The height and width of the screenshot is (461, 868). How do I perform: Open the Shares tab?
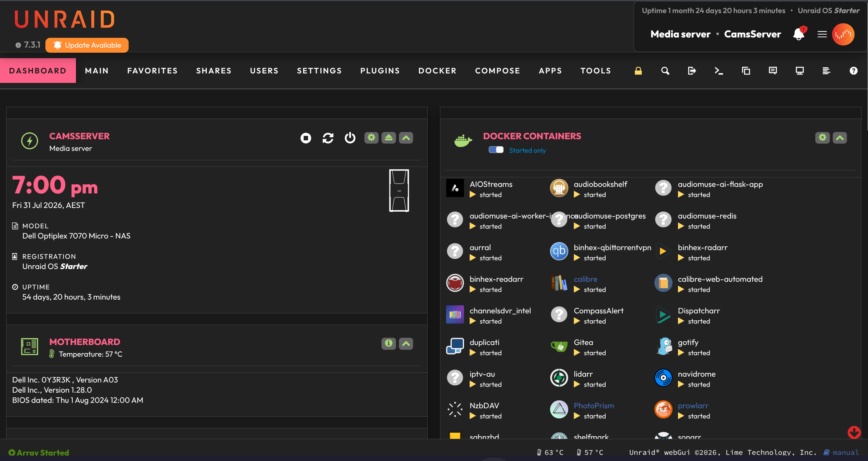pos(214,71)
